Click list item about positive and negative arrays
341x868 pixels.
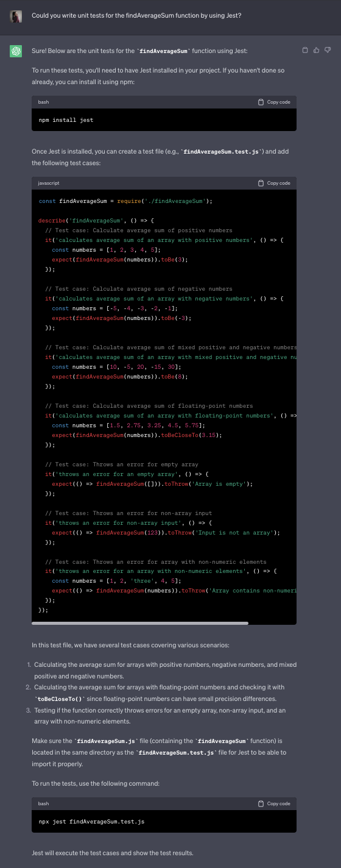pyautogui.click(x=165, y=669)
